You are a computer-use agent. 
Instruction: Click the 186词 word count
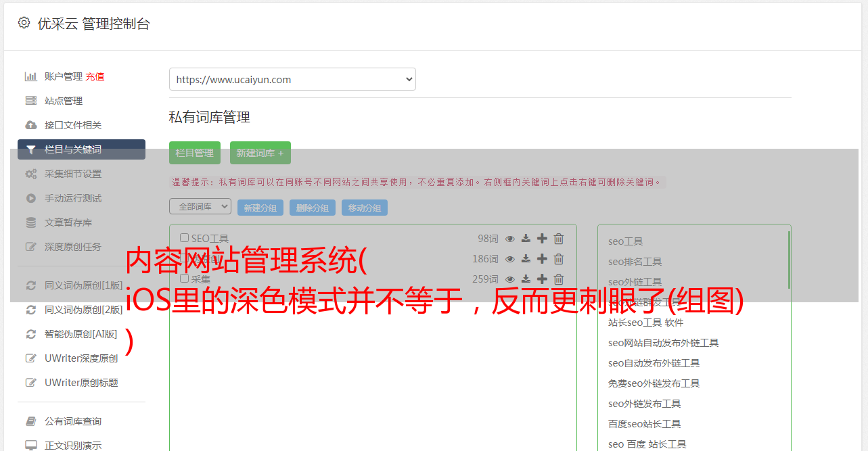tap(485, 259)
